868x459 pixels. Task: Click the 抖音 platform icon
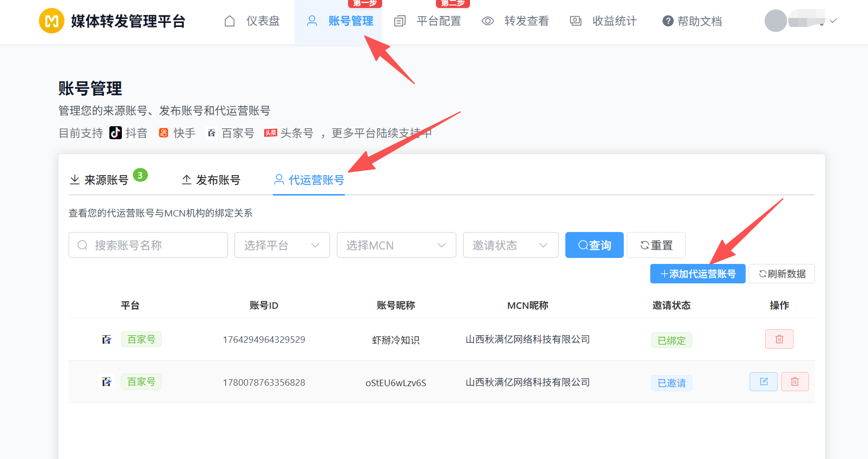[115, 133]
